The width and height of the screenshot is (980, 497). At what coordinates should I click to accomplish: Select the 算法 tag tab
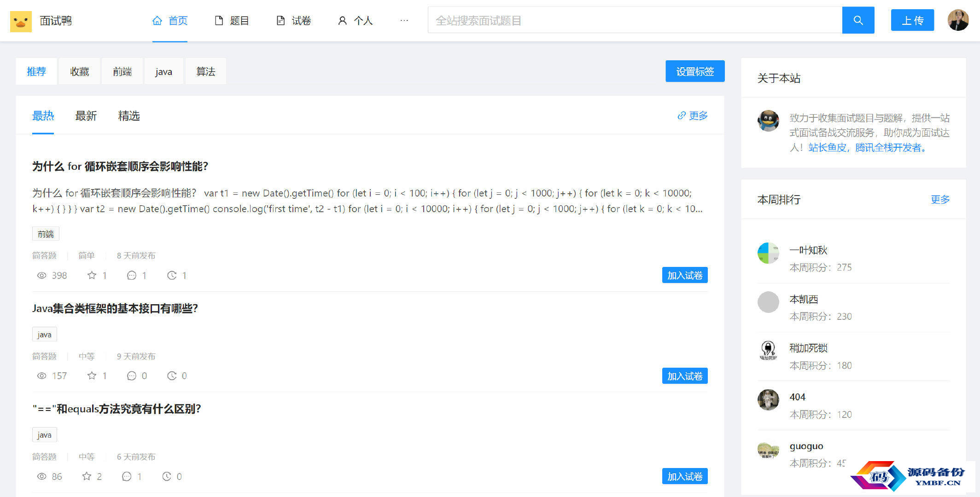pyautogui.click(x=205, y=71)
